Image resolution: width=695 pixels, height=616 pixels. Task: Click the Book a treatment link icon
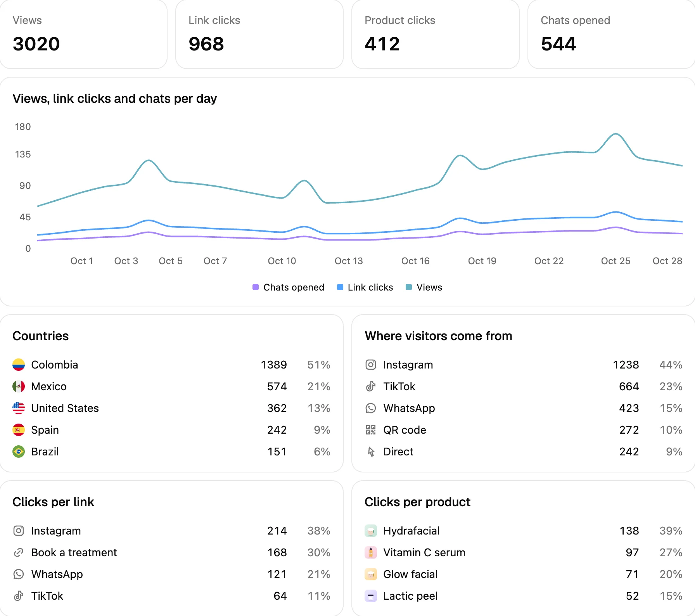tap(19, 552)
